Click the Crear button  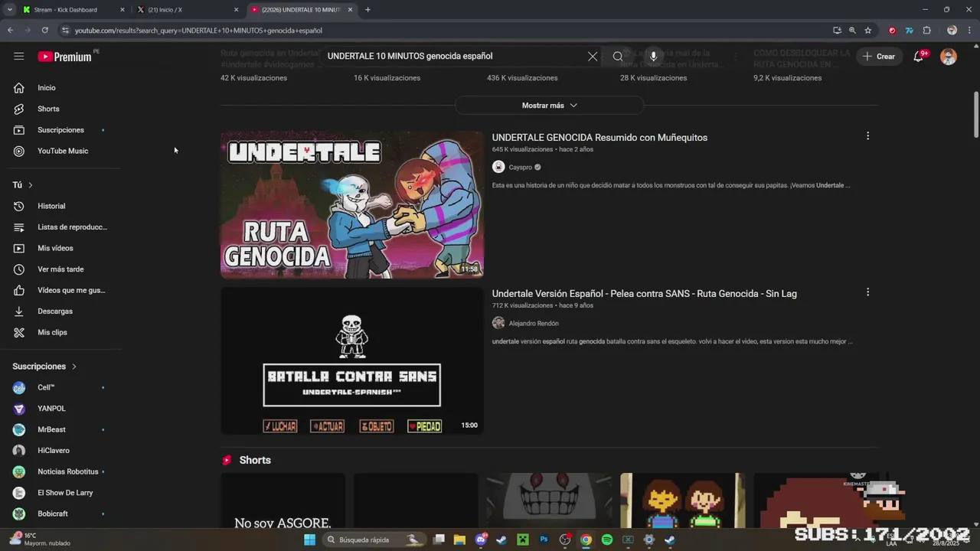[x=879, y=57]
